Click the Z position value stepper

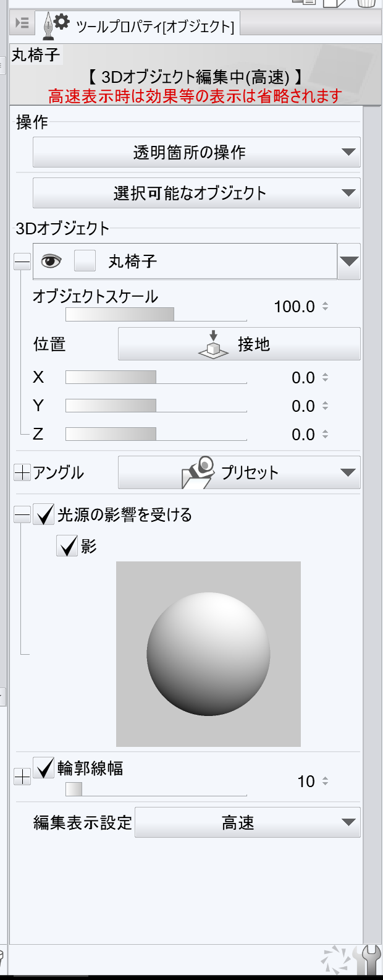tap(325, 434)
